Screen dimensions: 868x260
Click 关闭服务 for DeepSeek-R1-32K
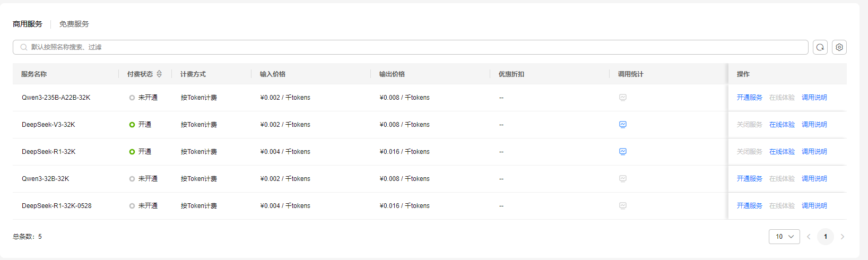pyautogui.click(x=749, y=152)
